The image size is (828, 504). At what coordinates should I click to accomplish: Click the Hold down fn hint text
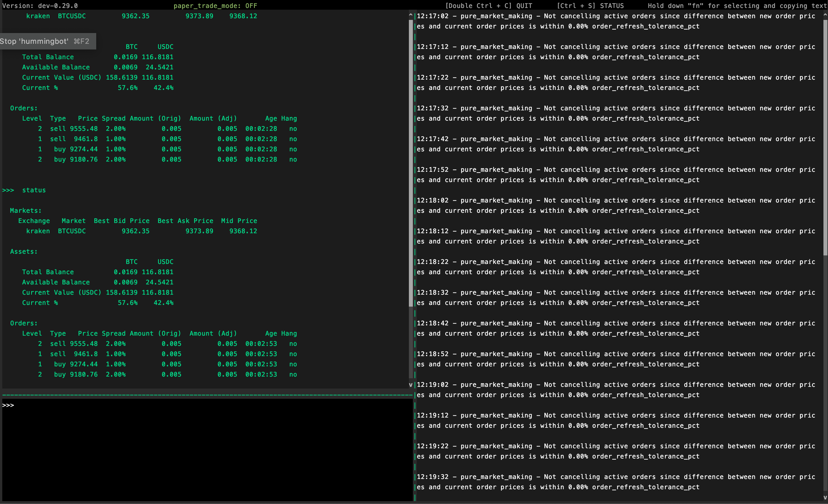coord(737,6)
